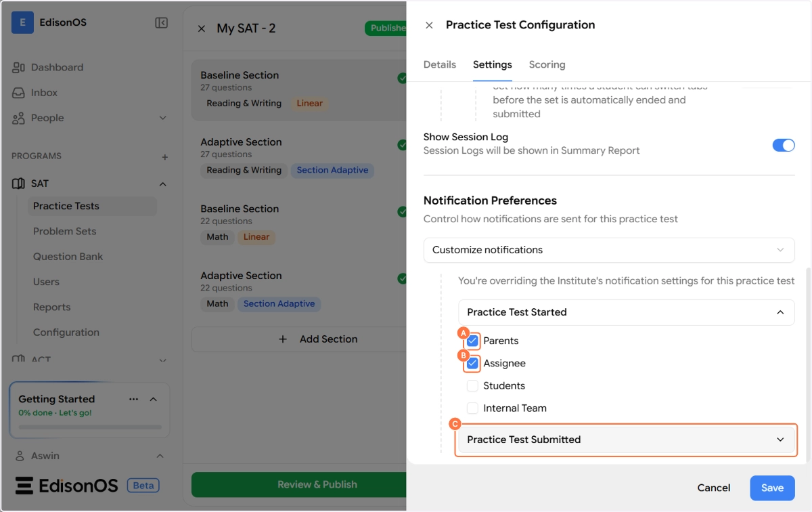Open the Customize notifications dropdown
This screenshot has height=512, width=812.
(x=608, y=250)
